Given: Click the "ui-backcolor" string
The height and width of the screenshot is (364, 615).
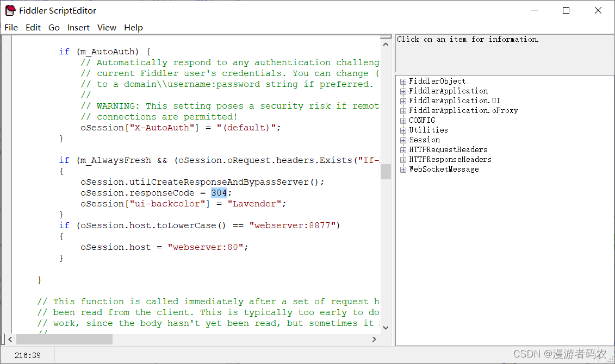Looking at the screenshot, I should coord(167,204).
